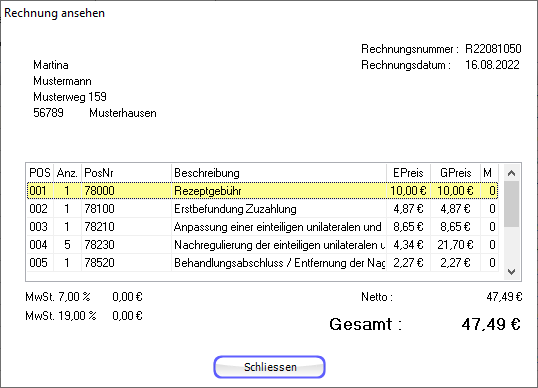The image size is (538, 388).
Task: Click the Gesamt total 47,49 €
Action: pos(491,324)
